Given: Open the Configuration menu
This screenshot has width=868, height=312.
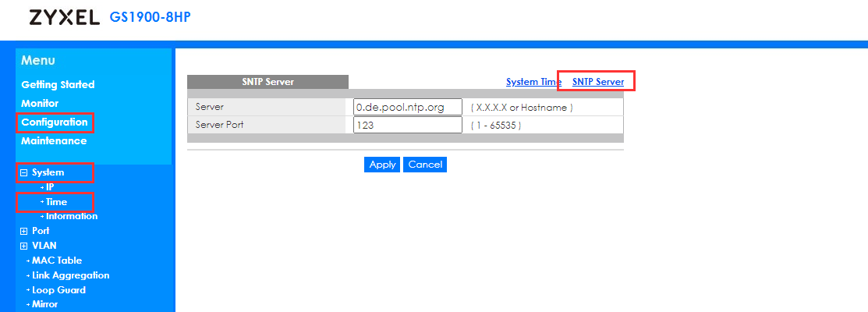Looking at the screenshot, I should pyautogui.click(x=55, y=122).
